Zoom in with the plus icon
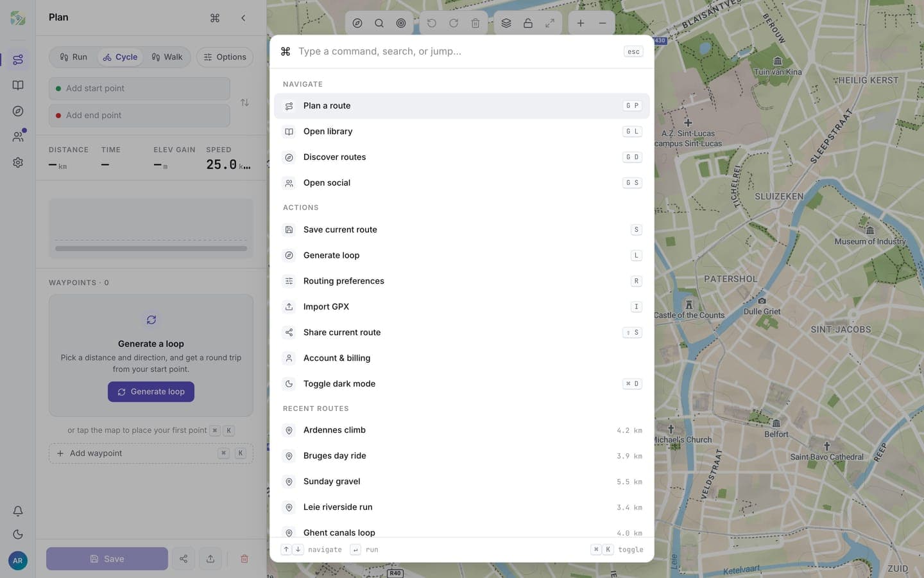This screenshot has height=578, width=924. pyautogui.click(x=581, y=23)
